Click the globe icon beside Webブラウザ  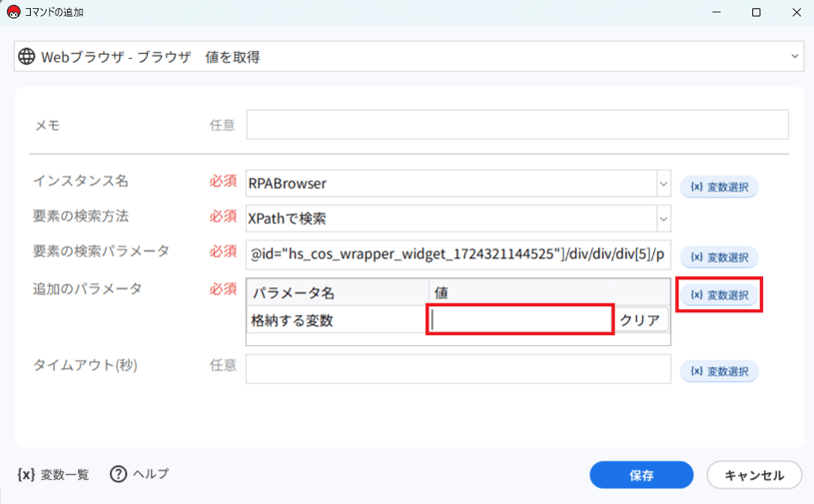click(27, 57)
